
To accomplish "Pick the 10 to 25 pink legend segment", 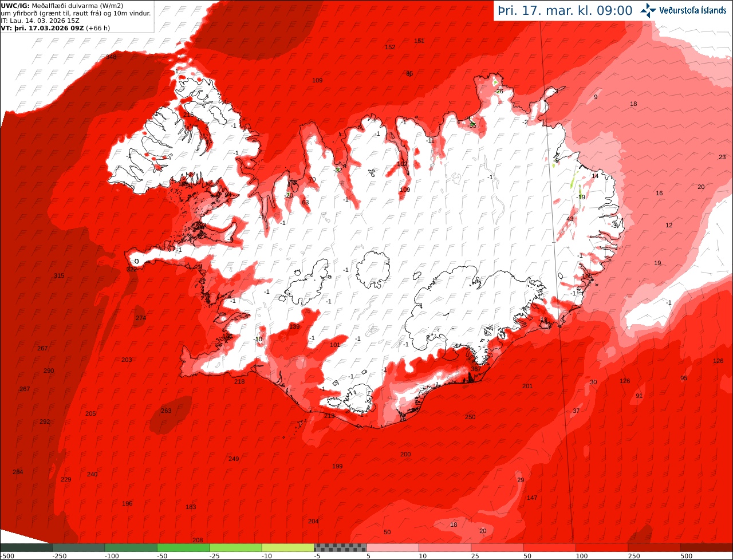I will tap(444, 547).
